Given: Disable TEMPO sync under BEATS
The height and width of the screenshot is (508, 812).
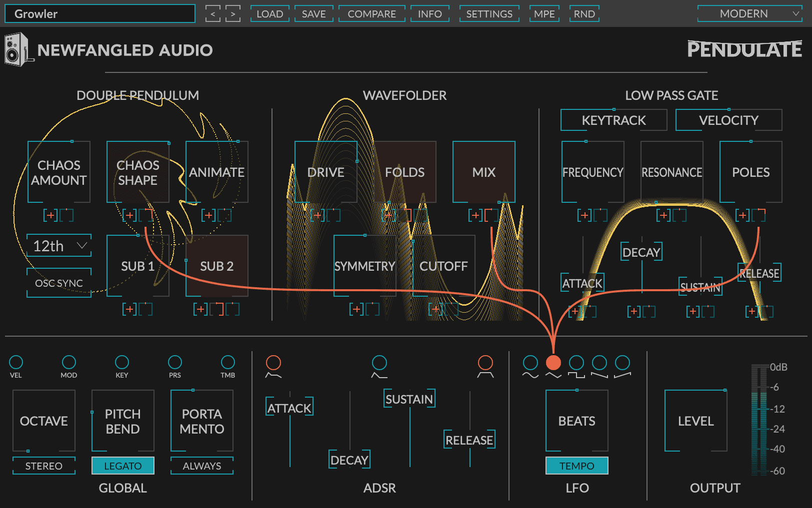Looking at the screenshot, I should pos(576,466).
